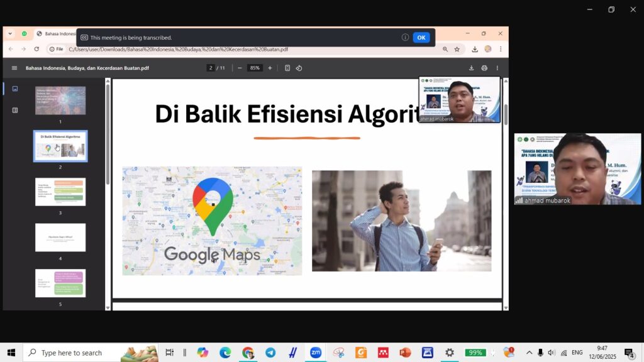Image resolution: width=644 pixels, height=362 pixels.
Task: Reload the browser page
Action: tap(36, 49)
